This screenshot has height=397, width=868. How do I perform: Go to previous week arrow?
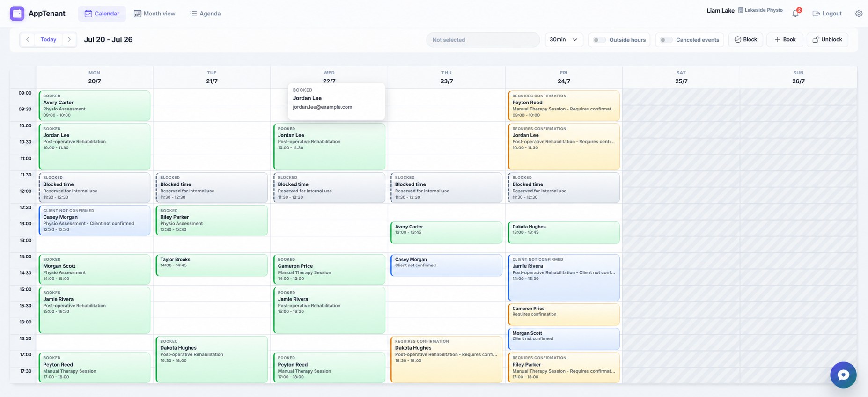(x=28, y=40)
